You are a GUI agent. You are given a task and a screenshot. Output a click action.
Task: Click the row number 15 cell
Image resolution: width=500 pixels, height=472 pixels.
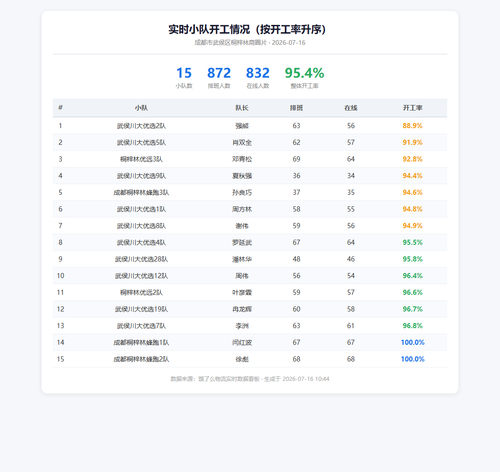point(60,359)
